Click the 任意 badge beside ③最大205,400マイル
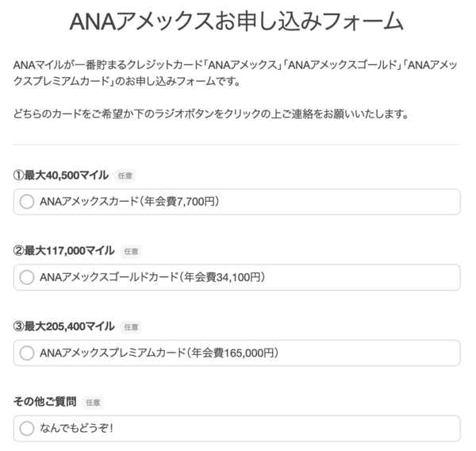Screen dimensions: 476x451 point(131,326)
